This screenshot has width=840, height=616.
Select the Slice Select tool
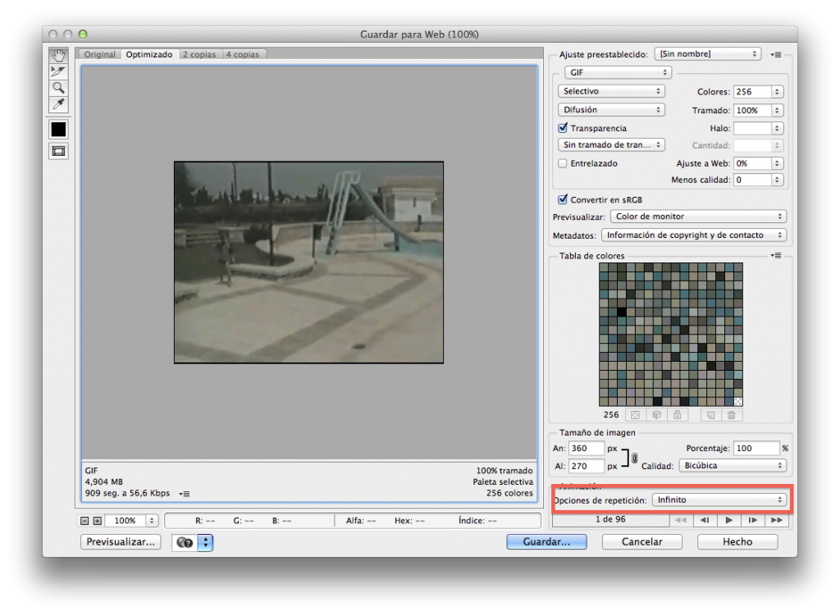58,71
